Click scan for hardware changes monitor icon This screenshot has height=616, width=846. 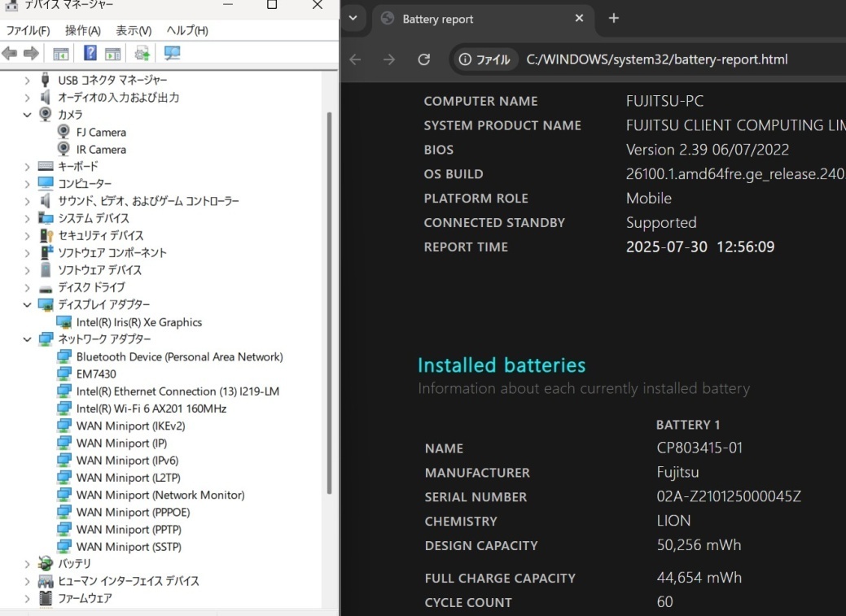(x=172, y=54)
